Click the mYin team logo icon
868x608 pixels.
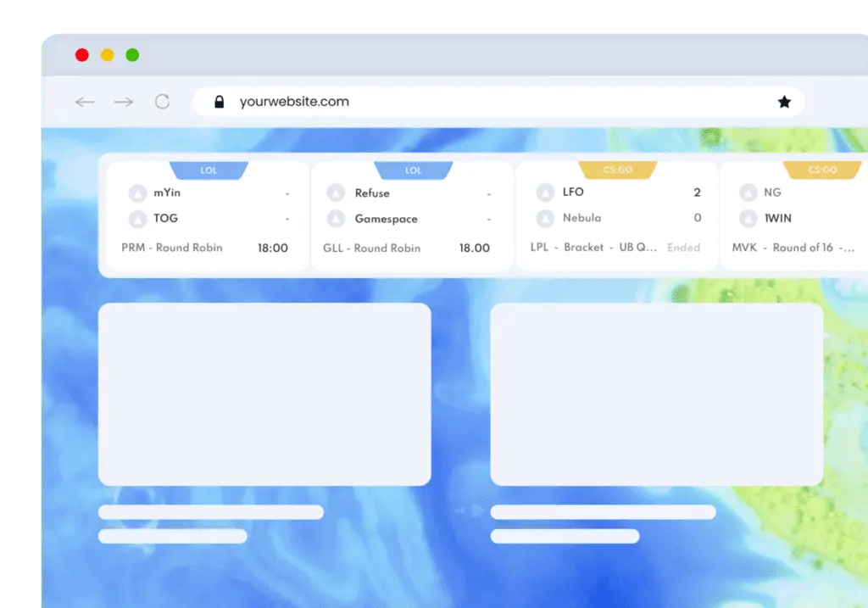click(137, 193)
